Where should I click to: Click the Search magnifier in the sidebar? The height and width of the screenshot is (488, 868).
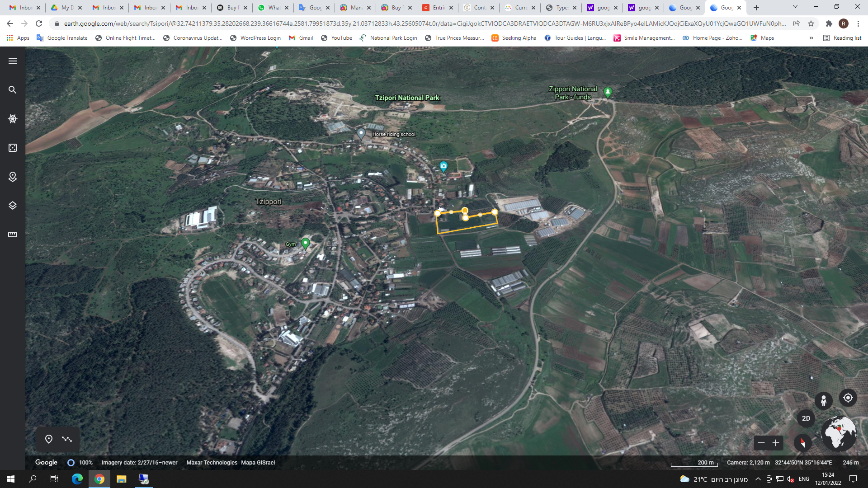(13, 90)
